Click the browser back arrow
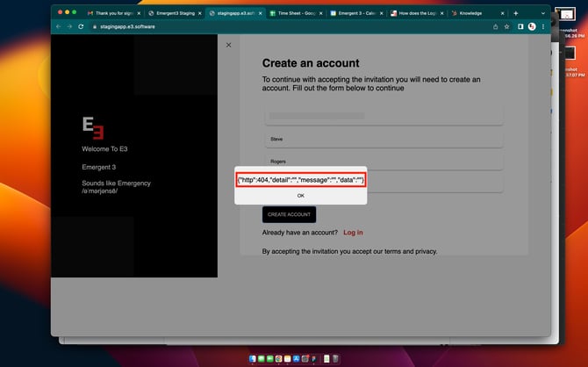This screenshot has height=367, width=588. (x=58, y=27)
